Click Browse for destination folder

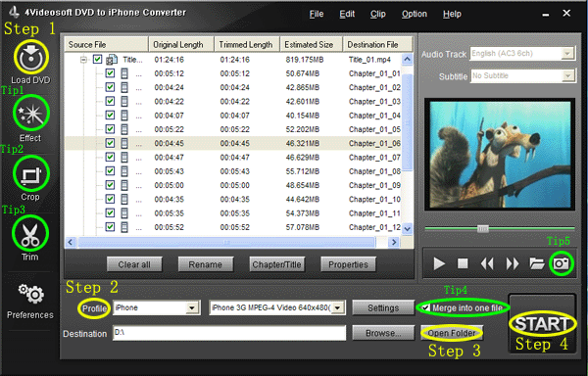[x=383, y=333]
